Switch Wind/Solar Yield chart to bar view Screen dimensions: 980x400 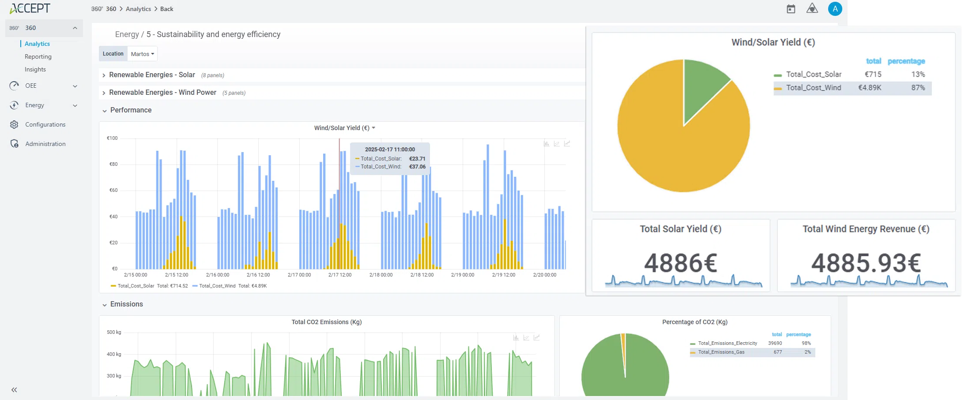tap(547, 144)
